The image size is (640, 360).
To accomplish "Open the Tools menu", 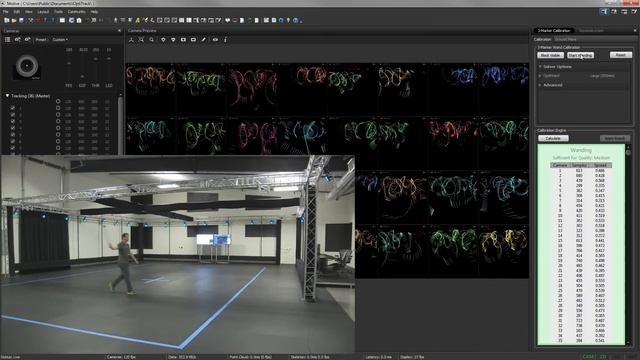I will tap(58, 12).
